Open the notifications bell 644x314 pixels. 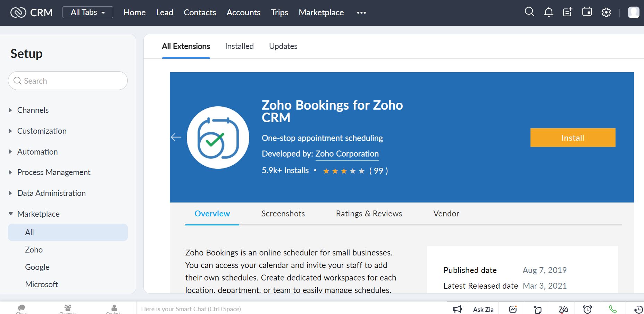549,13
